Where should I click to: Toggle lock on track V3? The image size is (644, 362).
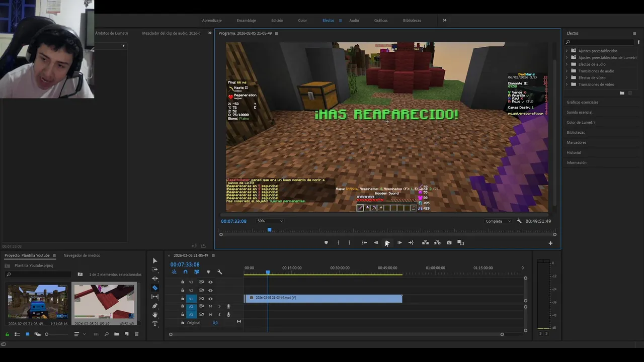click(x=183, y=282)
